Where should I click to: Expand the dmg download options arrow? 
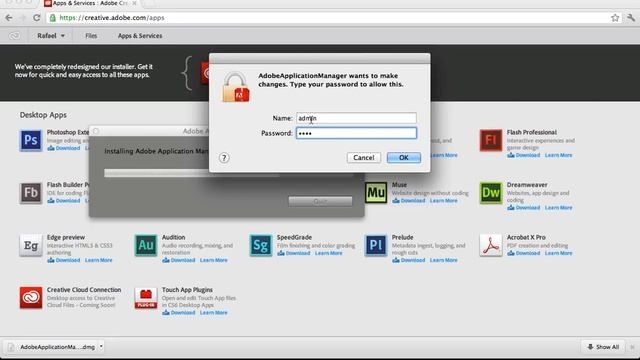[101, 347]
